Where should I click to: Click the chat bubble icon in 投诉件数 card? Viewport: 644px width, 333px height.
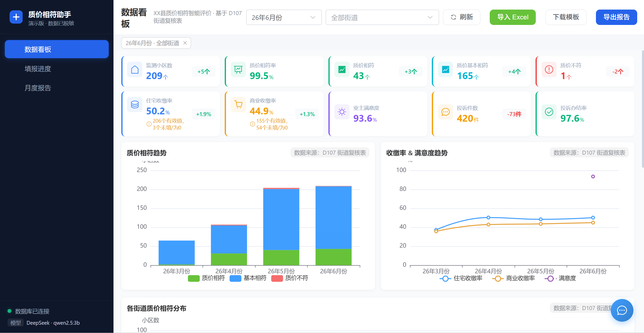click(445, 112)
